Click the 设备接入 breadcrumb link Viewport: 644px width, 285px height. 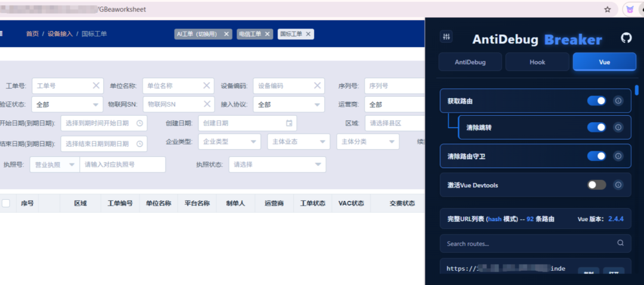click(60, 33)
